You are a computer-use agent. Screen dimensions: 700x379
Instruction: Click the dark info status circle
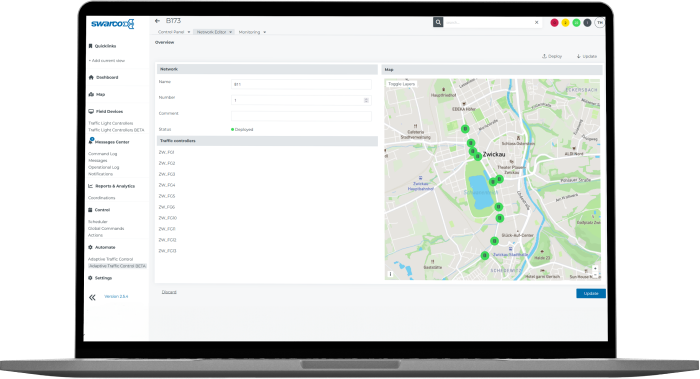point(588,23)
